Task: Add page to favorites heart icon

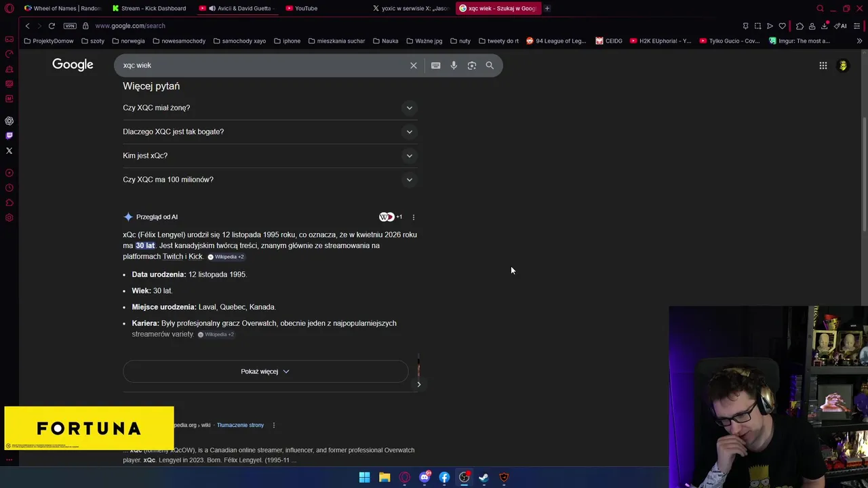Action: click(x=782, y=26)
